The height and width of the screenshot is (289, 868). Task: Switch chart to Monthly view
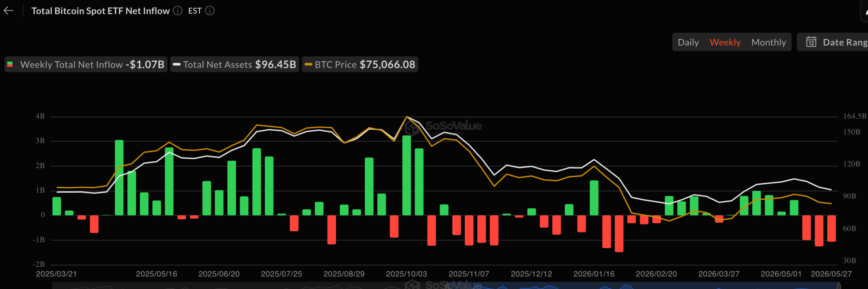click(769, 42)
